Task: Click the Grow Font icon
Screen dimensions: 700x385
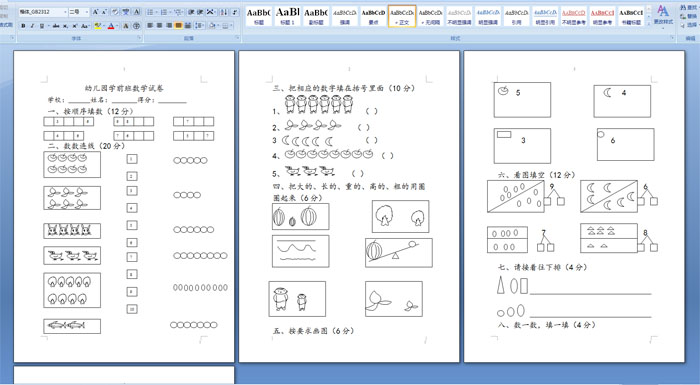Action: 95,12
